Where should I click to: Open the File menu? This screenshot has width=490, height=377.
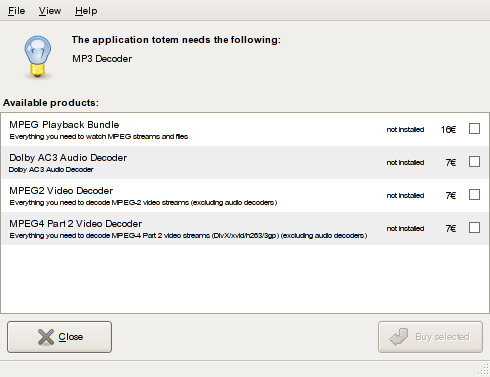tap(16, 11)
